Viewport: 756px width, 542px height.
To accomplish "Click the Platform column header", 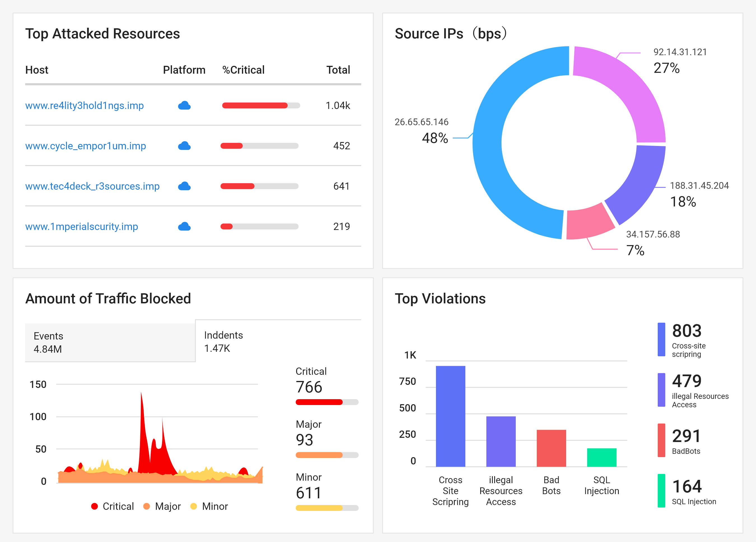I will [184, 70].
